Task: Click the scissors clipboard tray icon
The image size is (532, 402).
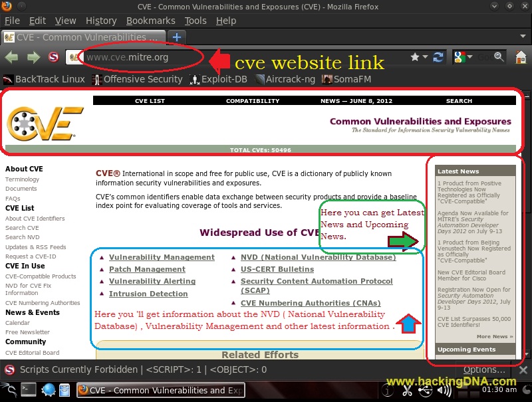Action: [x=407, y=391]
